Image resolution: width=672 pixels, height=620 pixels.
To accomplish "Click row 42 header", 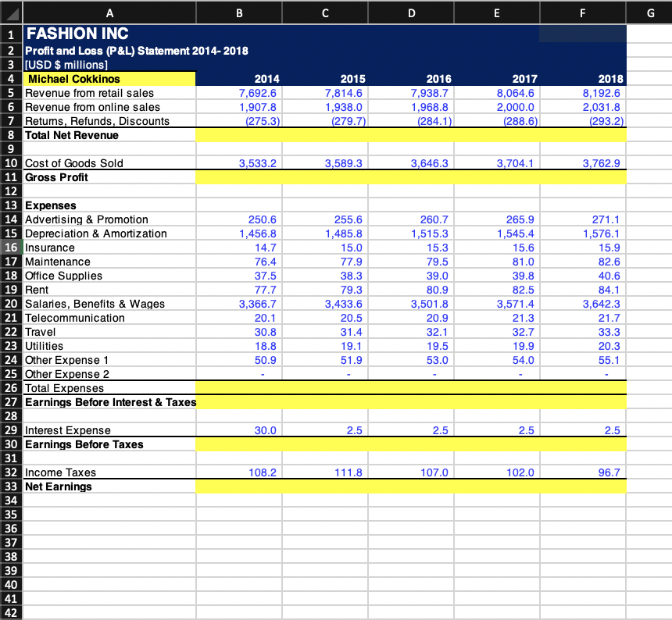I will (11, 612).
